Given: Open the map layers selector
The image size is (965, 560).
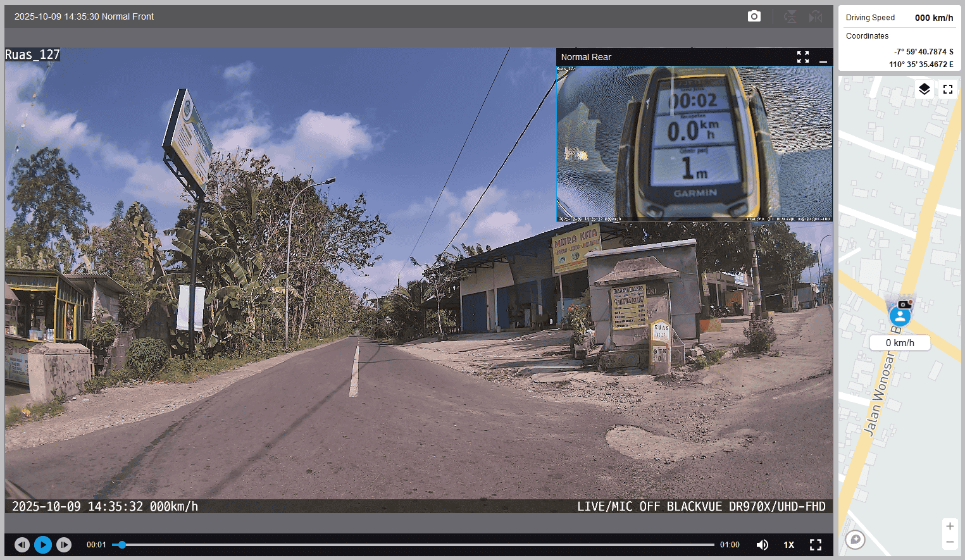Looking at the screenshot, I should [x=924, y=89].
